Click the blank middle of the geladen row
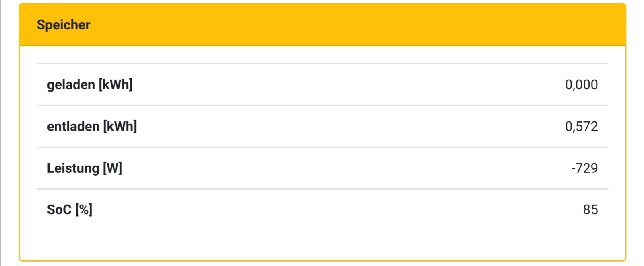The width and height of the screenshot is (644, 266). point(322,85)
